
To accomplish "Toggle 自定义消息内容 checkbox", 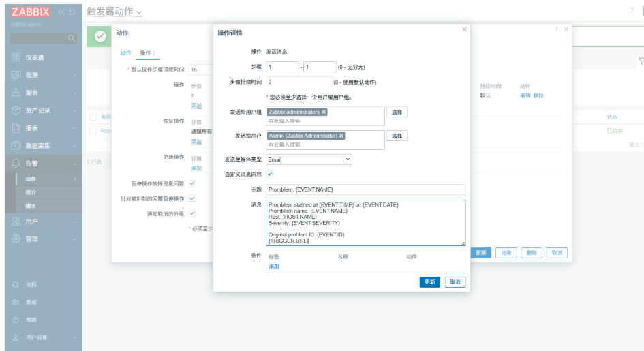I will 270,174.
